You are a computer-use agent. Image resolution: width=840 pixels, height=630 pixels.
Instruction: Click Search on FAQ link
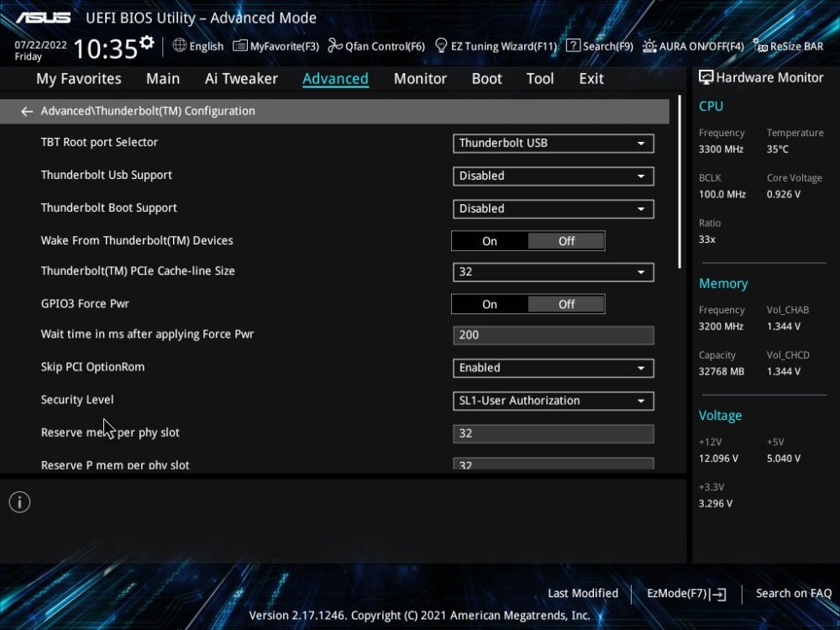coord(794,594)
